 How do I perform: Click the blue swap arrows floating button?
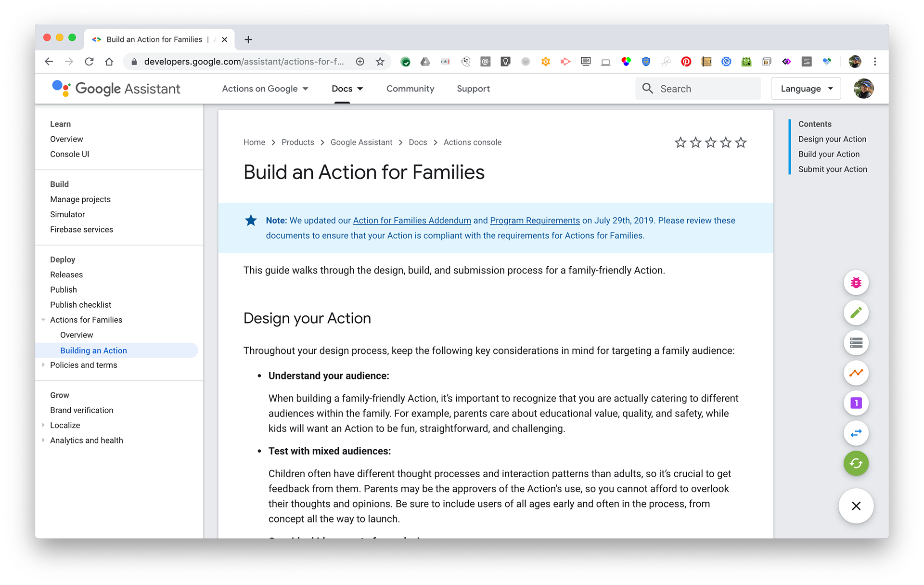tap(856, 433)
